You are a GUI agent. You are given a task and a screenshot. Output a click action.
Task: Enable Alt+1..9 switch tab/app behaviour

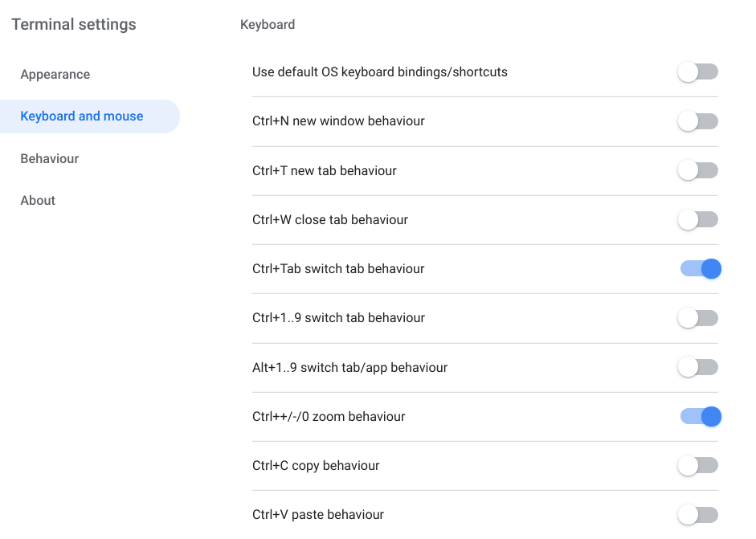click(x=697, y=367)
